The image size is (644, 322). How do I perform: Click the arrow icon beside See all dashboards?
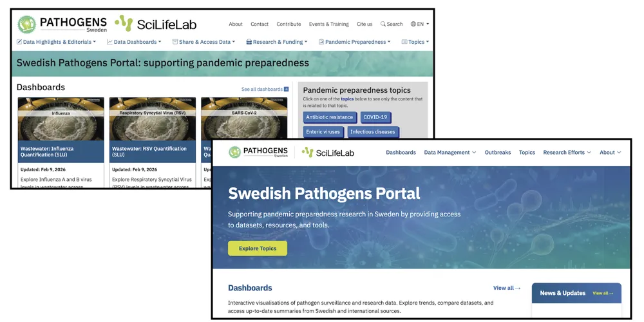pos(287,89)
